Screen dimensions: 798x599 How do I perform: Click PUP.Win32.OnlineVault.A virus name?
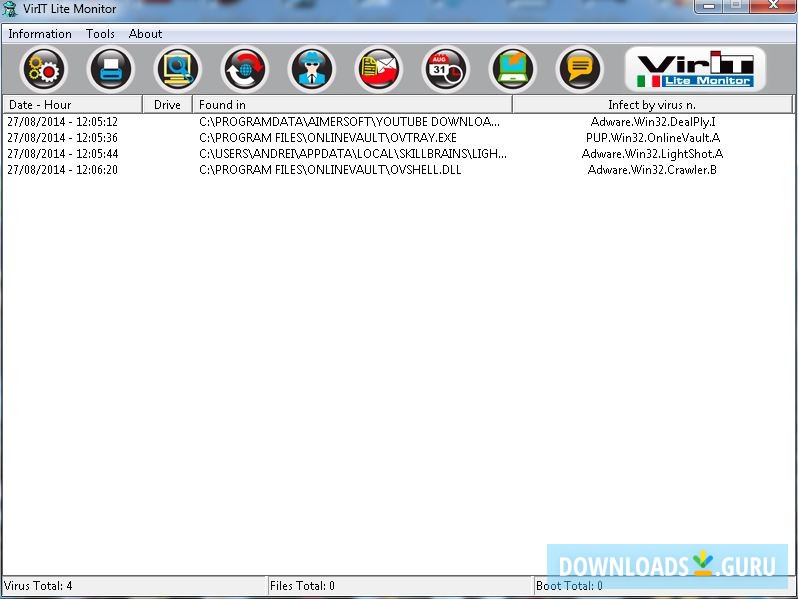[x=652, y=137]
